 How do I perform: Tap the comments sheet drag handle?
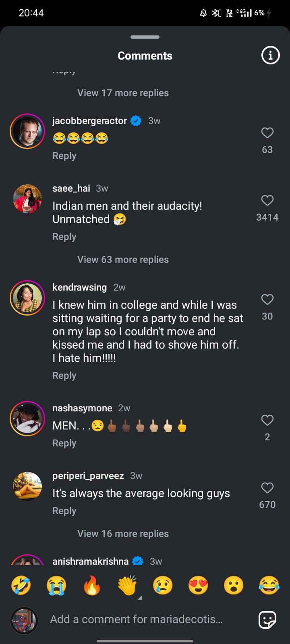tap(145, 37)
